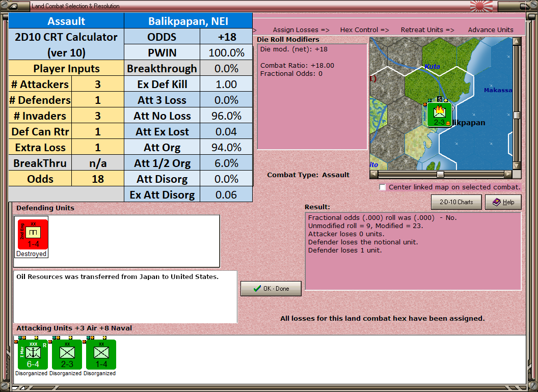Click the map's horizontal scrollbar thumb
This screenshot has height=392, width=538.
click(440, 174)
